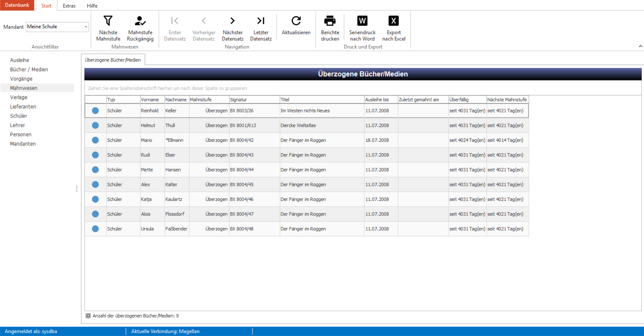The height and width of the screenshot is (336, 644).
Task: Sort by Zuletzt gemahnt am column header
Action: point(423,100)
